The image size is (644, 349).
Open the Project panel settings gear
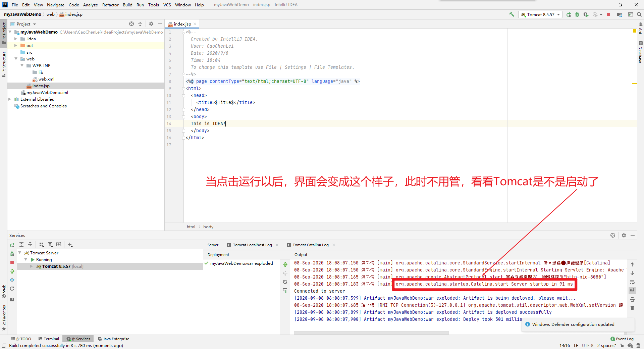pos(151,24)
